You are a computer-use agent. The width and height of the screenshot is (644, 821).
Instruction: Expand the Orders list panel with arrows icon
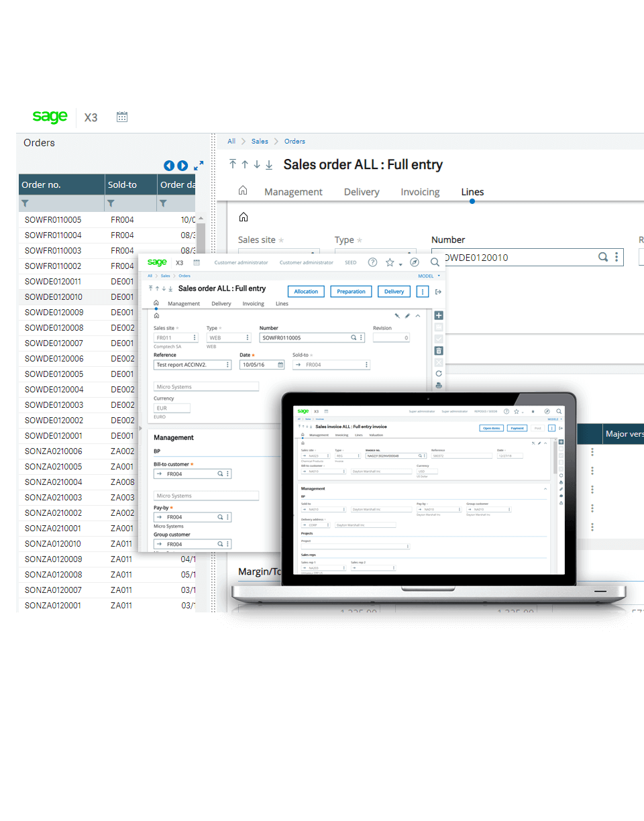click(199, 165)
